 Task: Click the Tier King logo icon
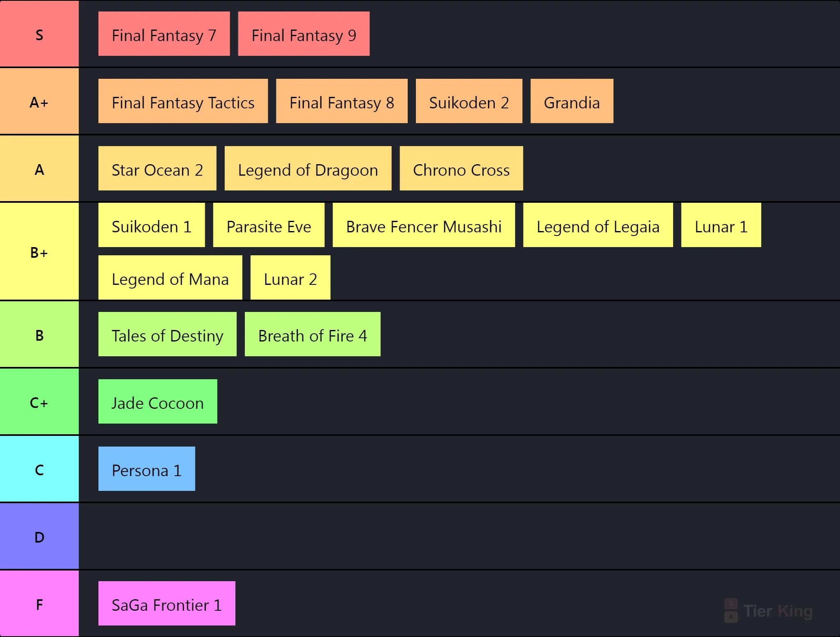tap(731, 610)
